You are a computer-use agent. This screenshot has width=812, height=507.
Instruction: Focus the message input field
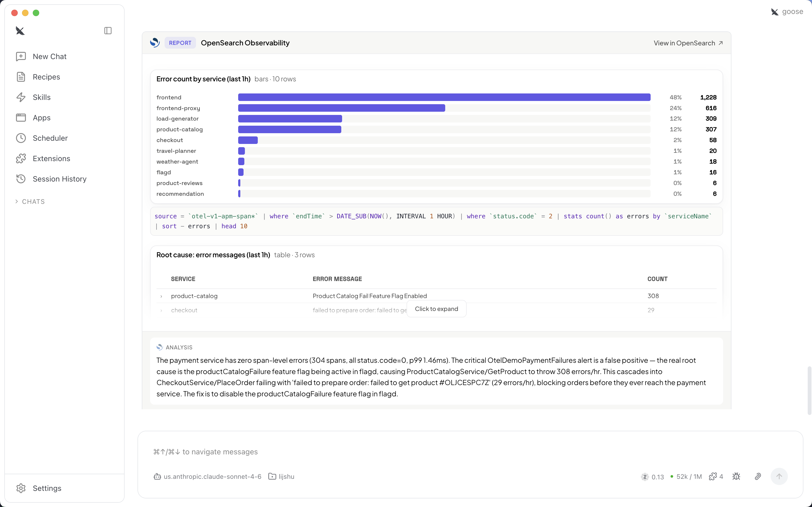click(x=469, y=452)
